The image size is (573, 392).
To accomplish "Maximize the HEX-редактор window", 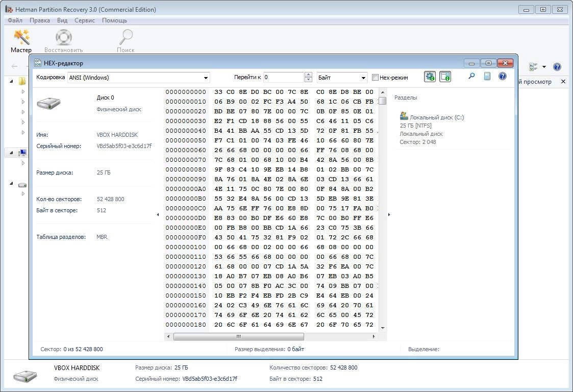I will point(488,63).
